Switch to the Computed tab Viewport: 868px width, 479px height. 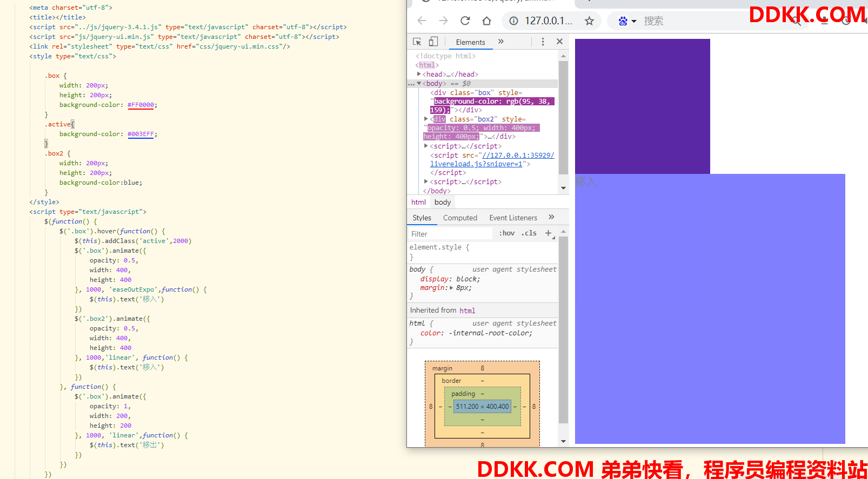pyautogui.click(x=460, y=218)
